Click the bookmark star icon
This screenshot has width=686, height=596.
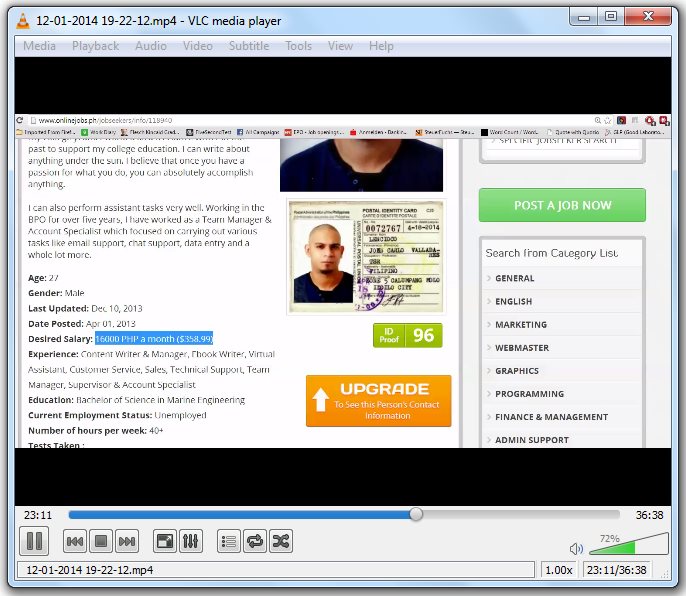(x=608, y=120)
